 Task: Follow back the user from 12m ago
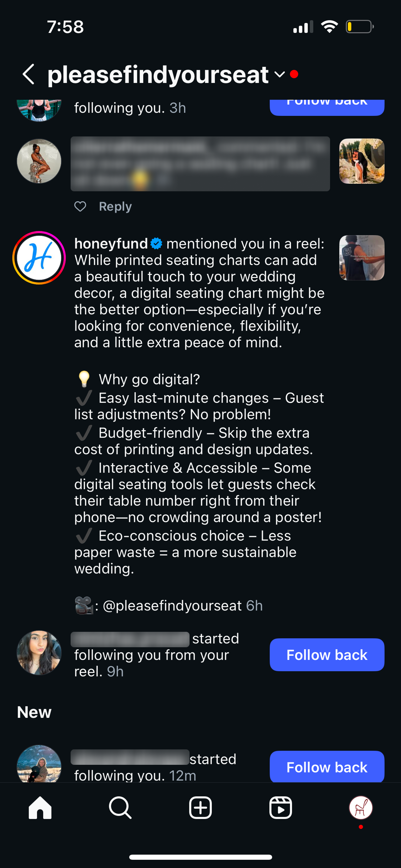point(327,767)
